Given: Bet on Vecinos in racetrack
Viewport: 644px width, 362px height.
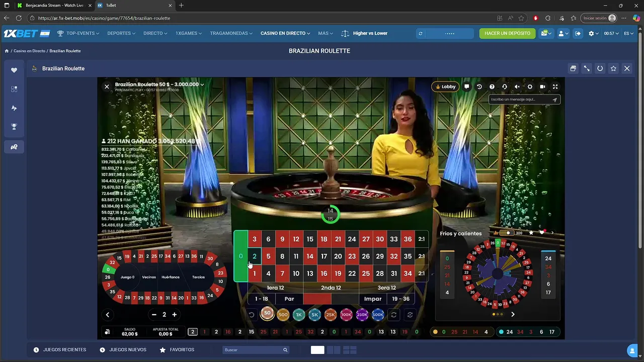Looking at the screenshot, I should (149, 277).
